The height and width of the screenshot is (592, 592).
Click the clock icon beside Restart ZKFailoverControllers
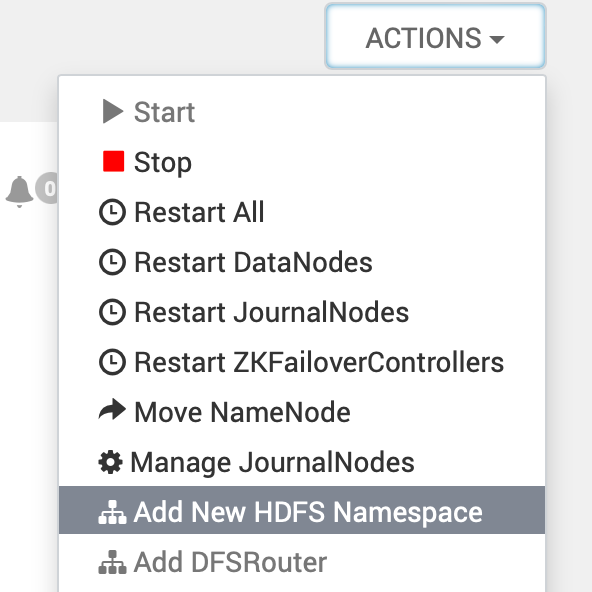[113, 362]
